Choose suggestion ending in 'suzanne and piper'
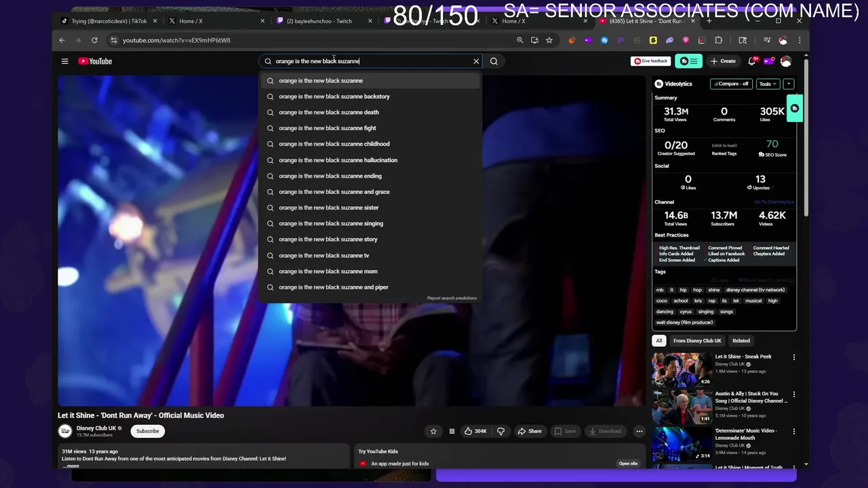Viewport: 868px width, 488px height. click(x=370, y=287)
